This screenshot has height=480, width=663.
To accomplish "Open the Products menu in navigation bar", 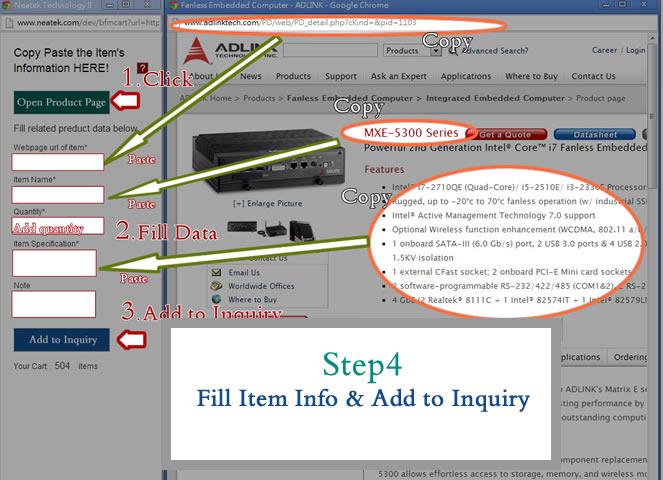I will point(293,76).
